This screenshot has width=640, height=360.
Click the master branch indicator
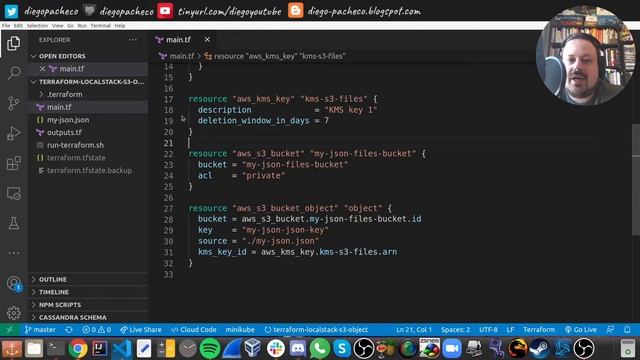coord(40,329)
